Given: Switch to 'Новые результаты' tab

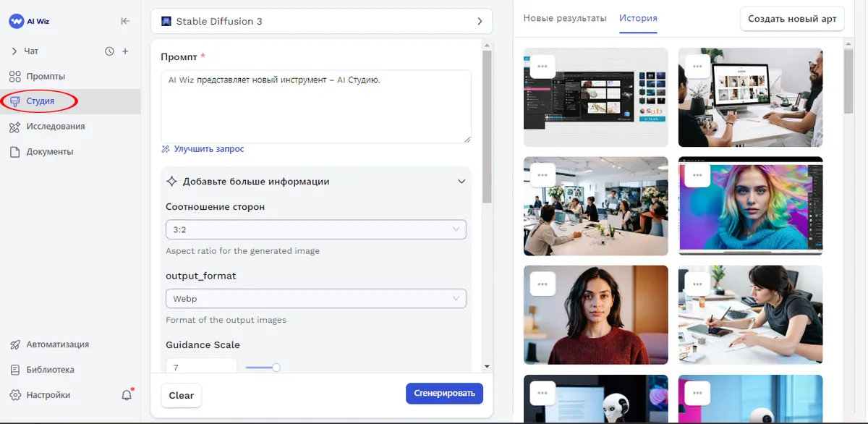Looking at the screenshot, I should 565,18.
